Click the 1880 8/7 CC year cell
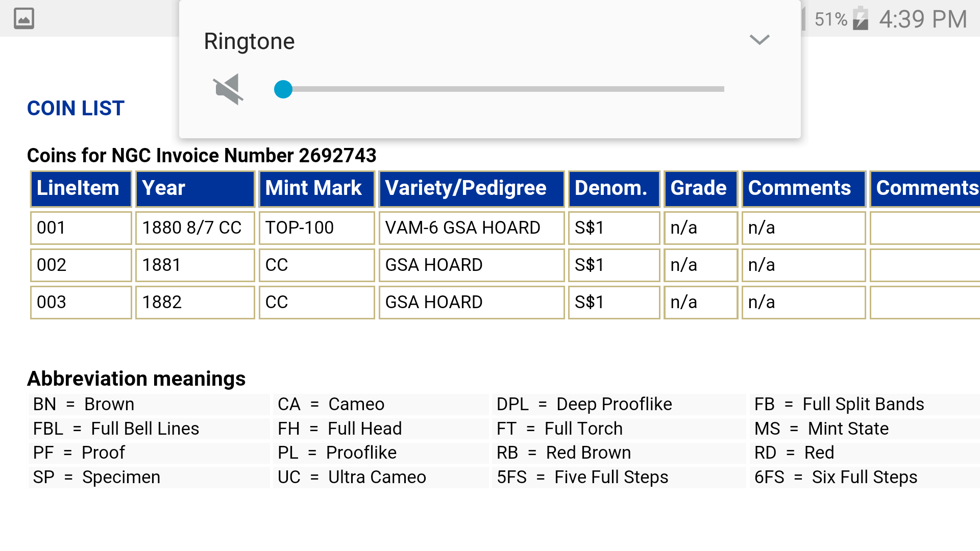 tap(195, 228)
